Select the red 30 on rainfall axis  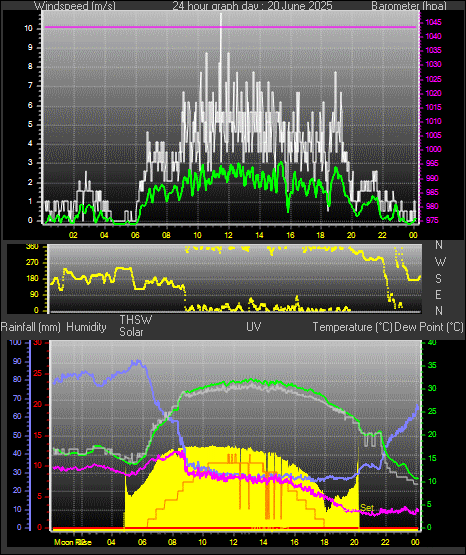38,343
